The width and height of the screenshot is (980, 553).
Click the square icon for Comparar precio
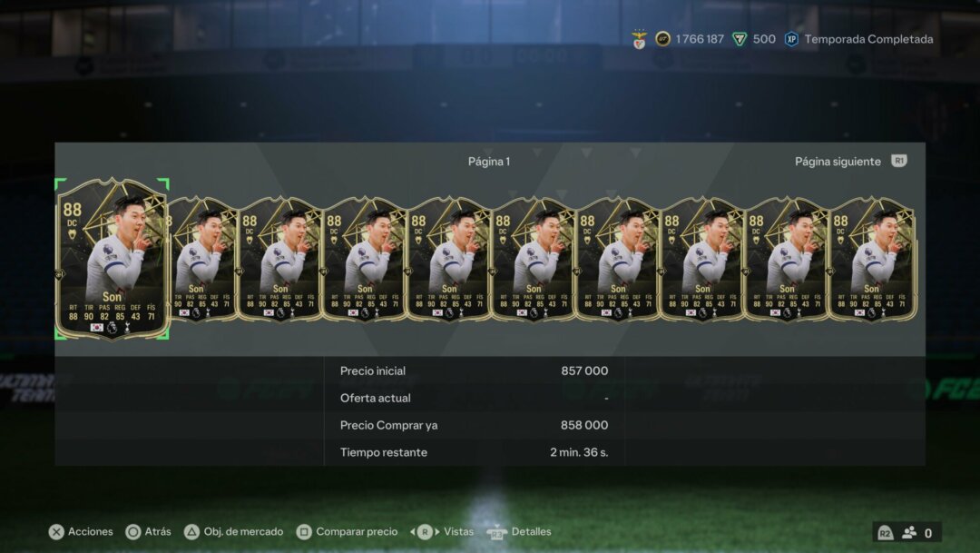(x=304, y=532)
